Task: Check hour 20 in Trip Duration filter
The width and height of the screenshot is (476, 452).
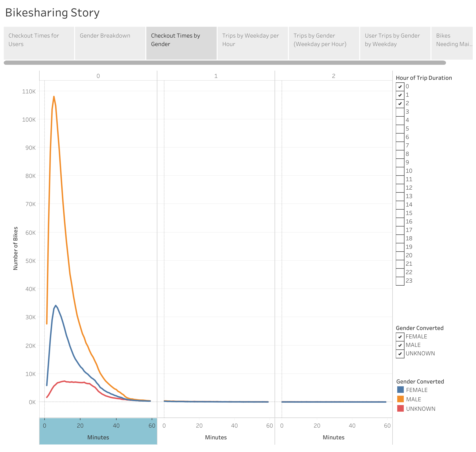Action: [x=400, y=255]
